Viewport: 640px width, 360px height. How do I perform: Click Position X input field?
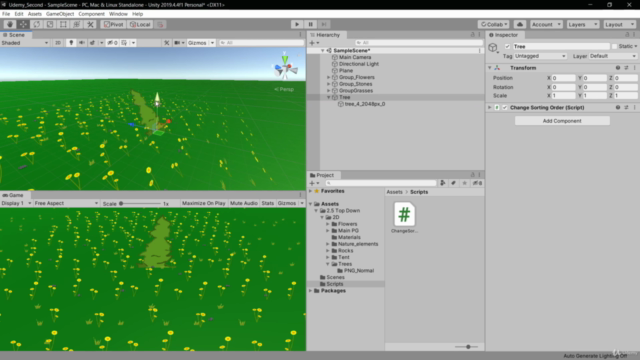[563, 78]
